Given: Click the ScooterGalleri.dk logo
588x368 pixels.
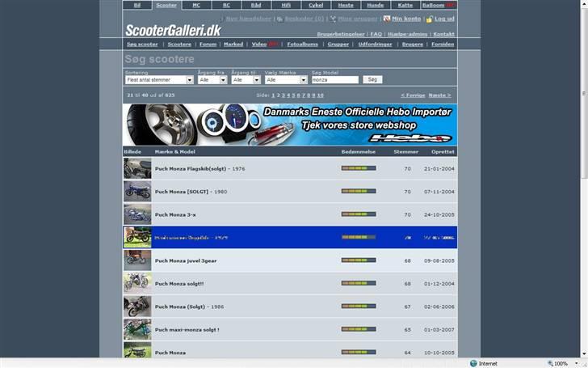Looking at the screenshot, I should (173, 30).
